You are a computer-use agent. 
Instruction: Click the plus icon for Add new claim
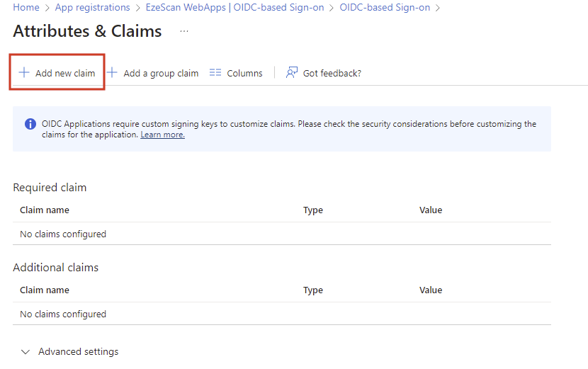[24, 73]
